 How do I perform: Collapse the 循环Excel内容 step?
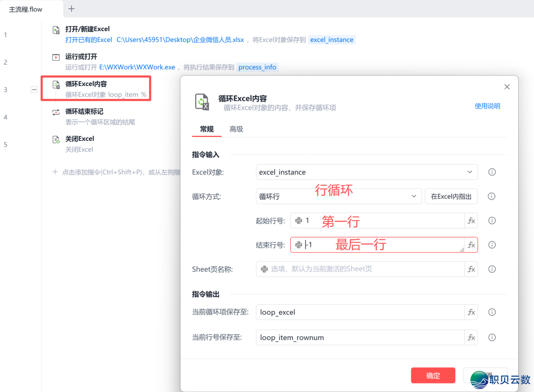click(x=34, y=90)
